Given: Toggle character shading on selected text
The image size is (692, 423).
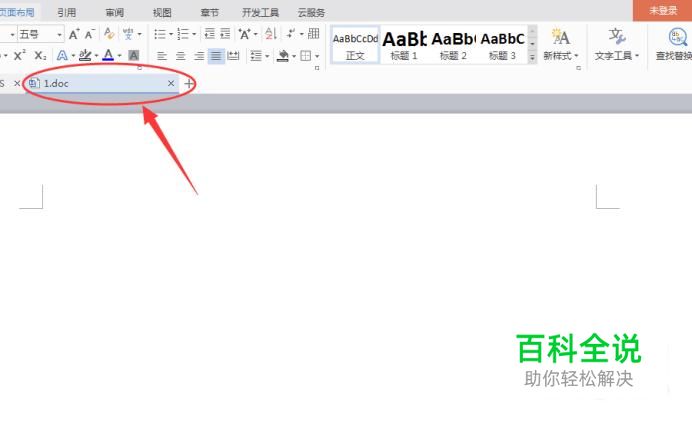Looking at the screenshot, I should coord(134,56).
